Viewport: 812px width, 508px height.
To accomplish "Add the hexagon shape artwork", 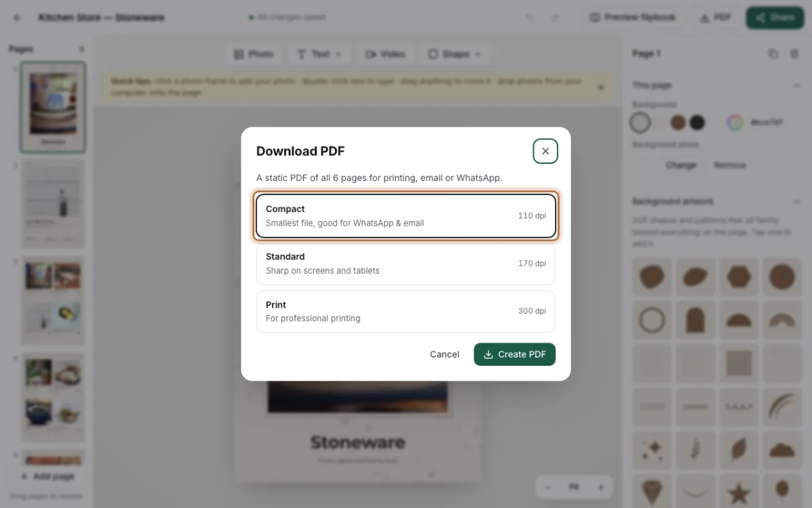I will (738, 276).
